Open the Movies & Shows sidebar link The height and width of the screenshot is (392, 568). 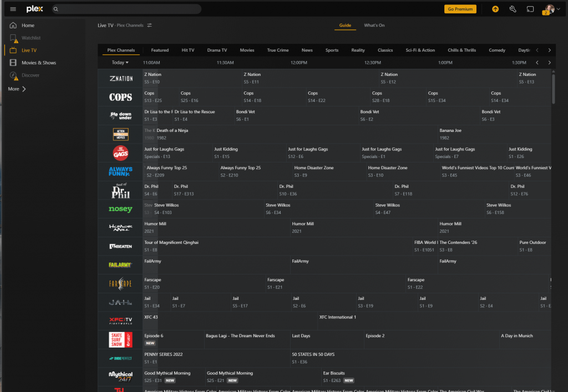point(39,63)
